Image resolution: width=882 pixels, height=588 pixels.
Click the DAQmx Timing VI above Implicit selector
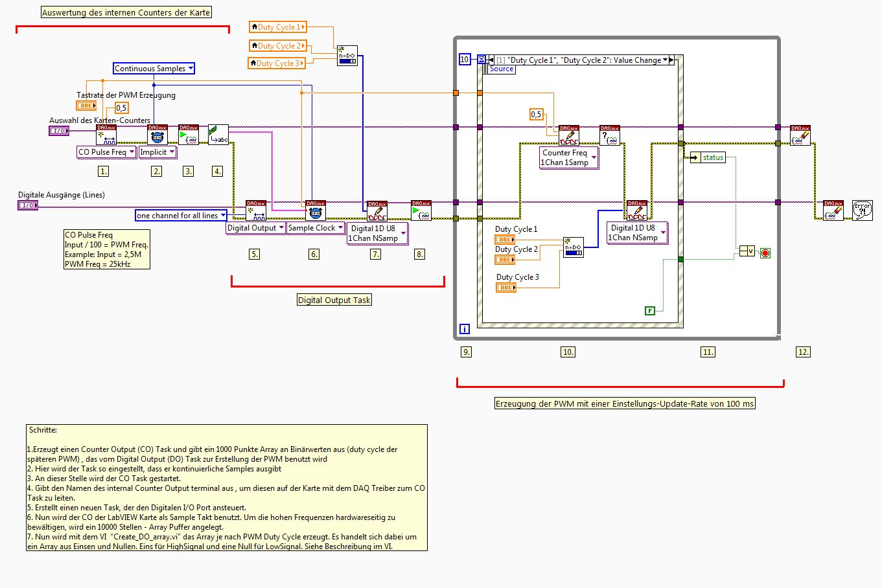coord(157,135)
